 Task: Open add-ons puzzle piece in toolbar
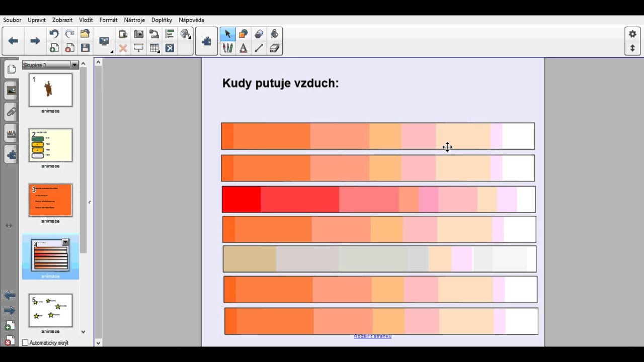click(206, 41)
